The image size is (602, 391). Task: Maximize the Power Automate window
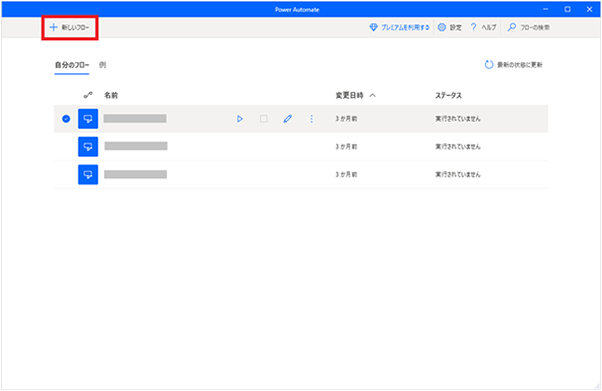click(567, 9)
